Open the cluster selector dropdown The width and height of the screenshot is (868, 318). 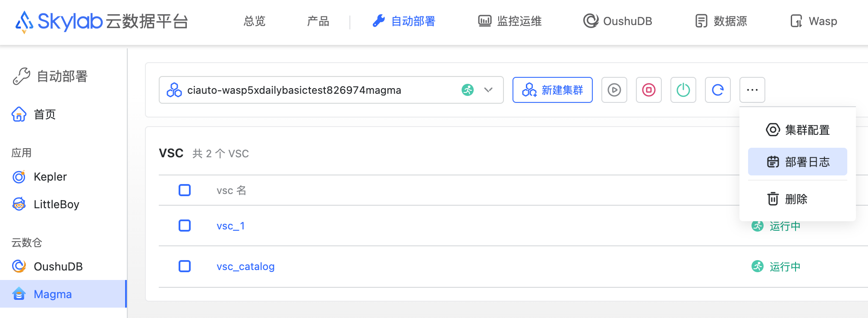click(x=331, y=90)
